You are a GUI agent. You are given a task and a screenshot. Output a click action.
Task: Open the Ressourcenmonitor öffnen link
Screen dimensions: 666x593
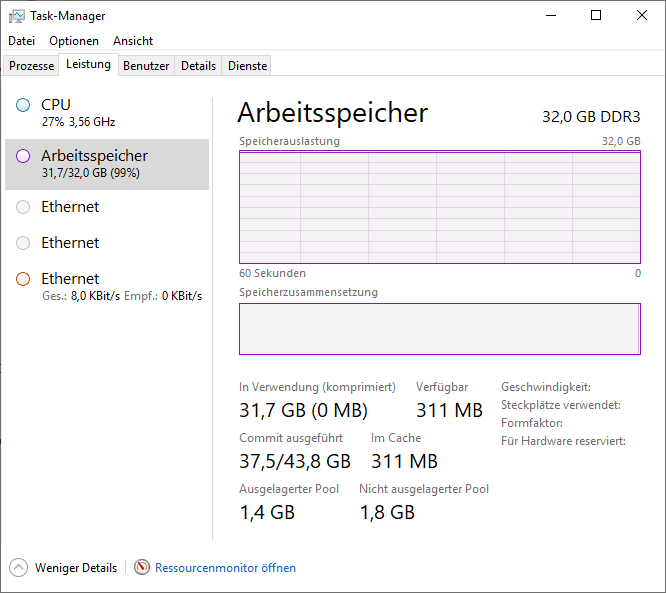(x=225, y=568)
